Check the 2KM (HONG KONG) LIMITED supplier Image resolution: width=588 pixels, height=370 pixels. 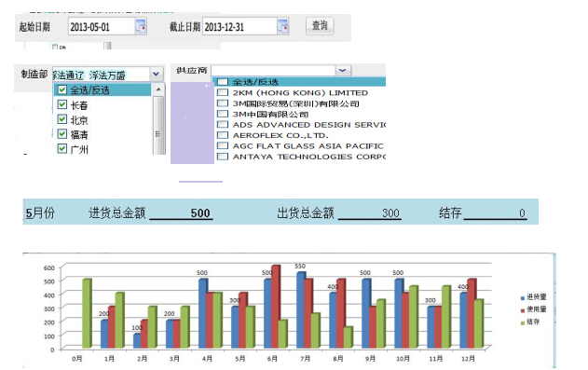click(223, 92)
